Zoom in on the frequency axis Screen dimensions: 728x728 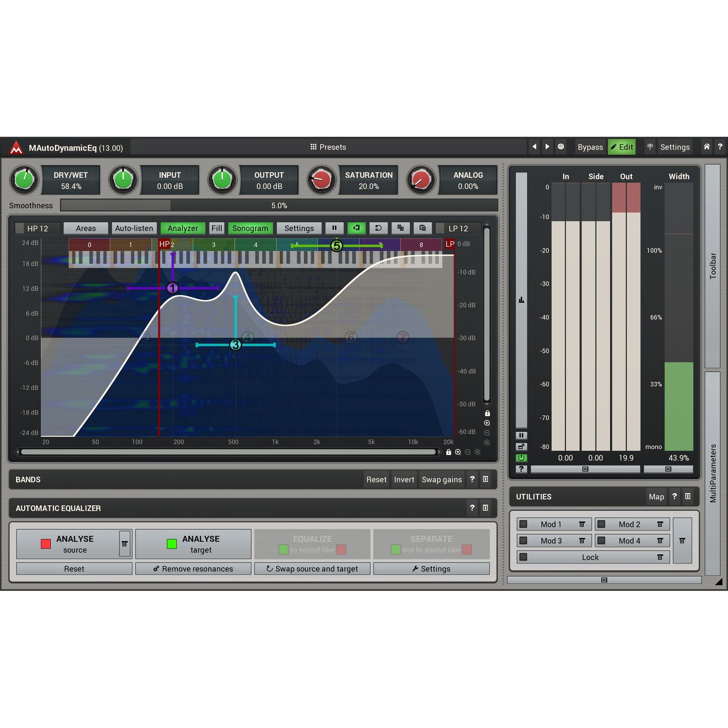458,452
